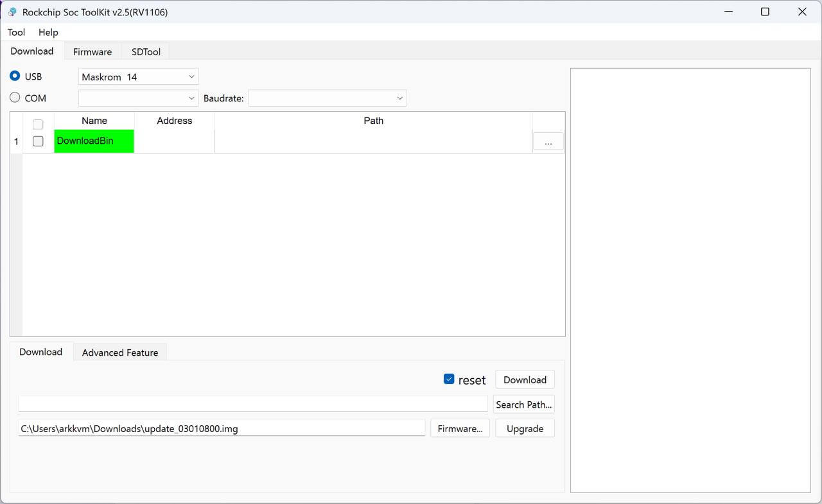Open the Help menu
This screenshot has height=504, width=822.
pyautogui.click(x=48, y=32)
